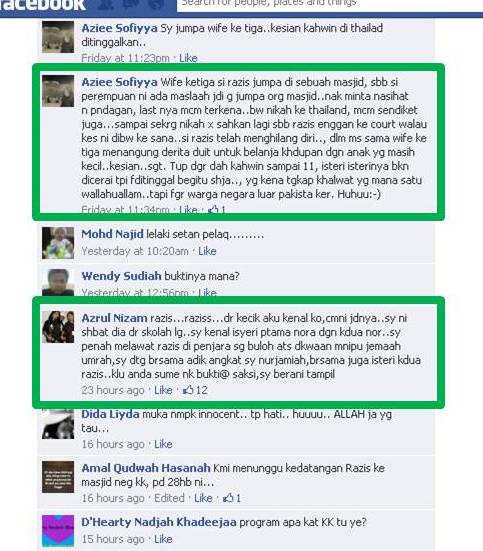Image resolution: width=483 pixels, height=551 pixels.
Task: Open Amal Qudwah Hasanah's profile thumbnail
Action: (58, 477)
